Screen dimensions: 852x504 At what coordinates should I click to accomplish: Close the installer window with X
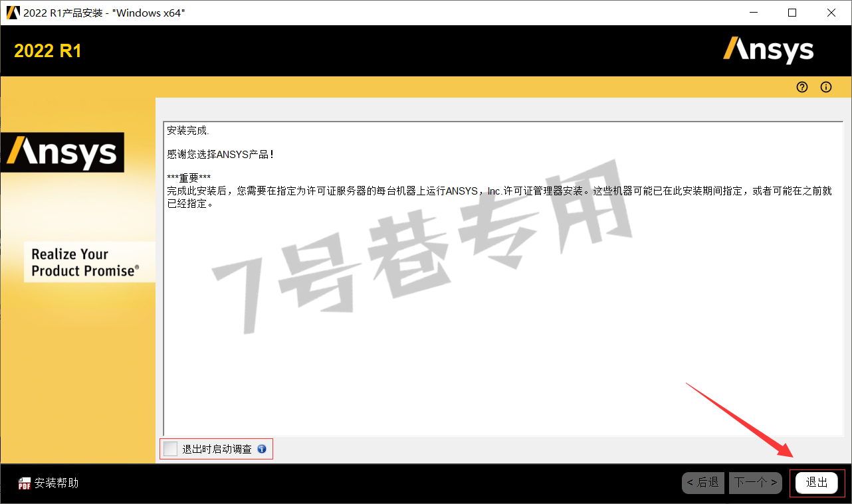(x=831, y=13)
